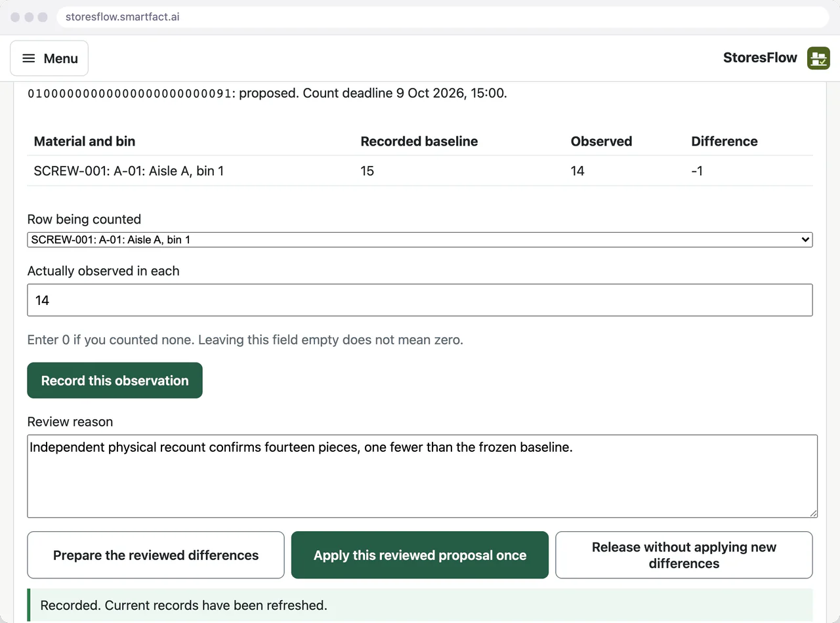Click the Observed value 14 in table
Viewport: 840px width, 623px height.
(577, 171)
